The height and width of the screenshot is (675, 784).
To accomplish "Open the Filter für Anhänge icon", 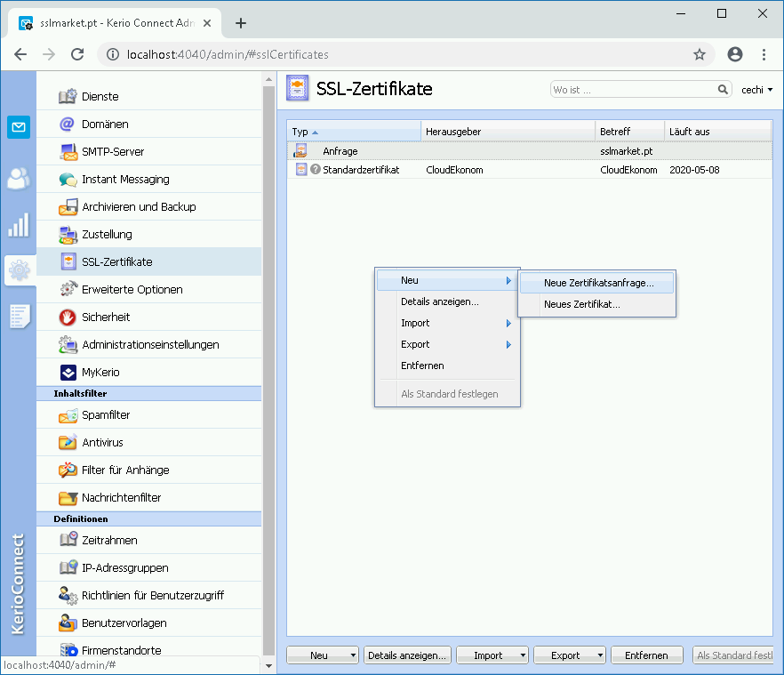I will click(68, 470).
